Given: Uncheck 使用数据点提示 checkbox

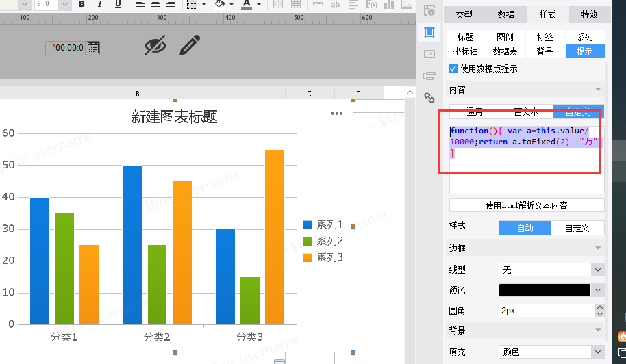Looking at the screenshot, I should click(453, 68).
